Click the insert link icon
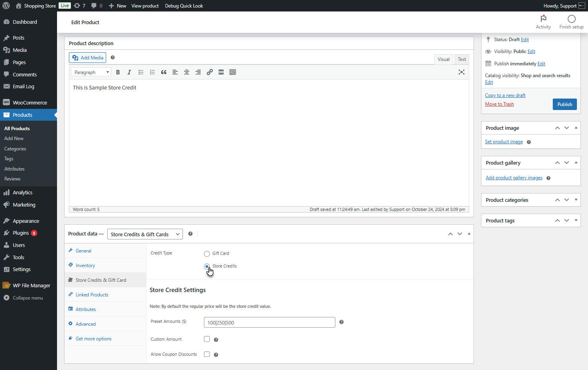 [x=209, y=72]
